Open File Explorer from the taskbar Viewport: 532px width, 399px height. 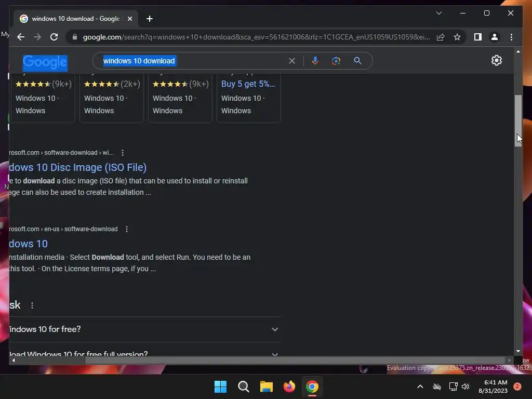tap(267, 387)
